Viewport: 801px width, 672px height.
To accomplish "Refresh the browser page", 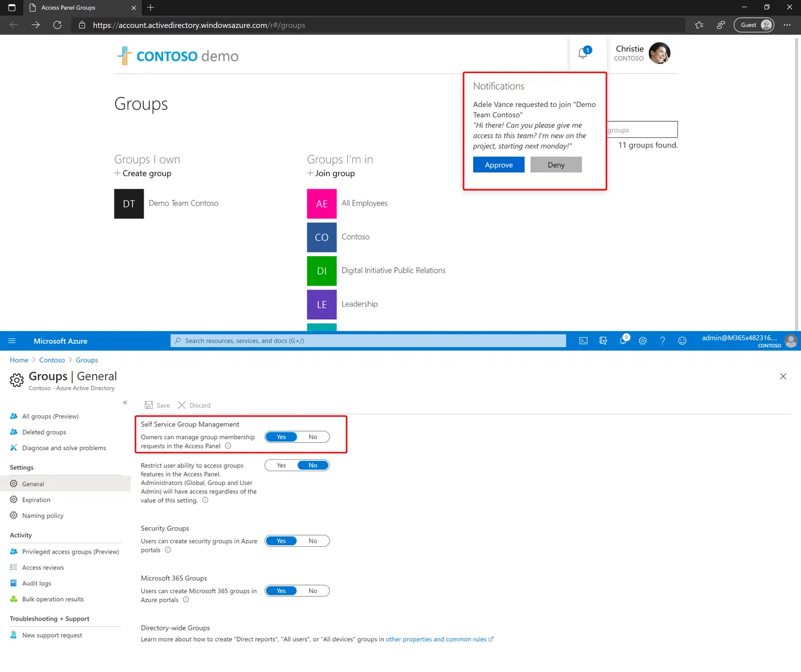I will [x=57, y=25].
